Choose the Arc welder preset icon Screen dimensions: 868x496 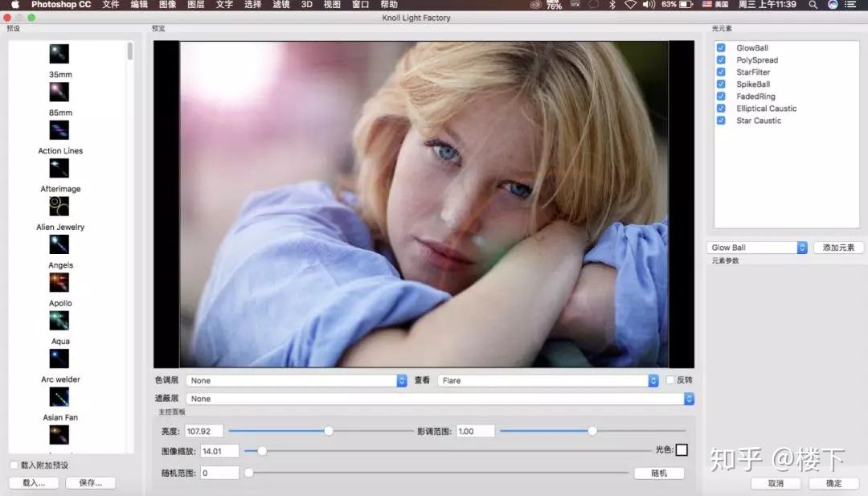(59, 359)
